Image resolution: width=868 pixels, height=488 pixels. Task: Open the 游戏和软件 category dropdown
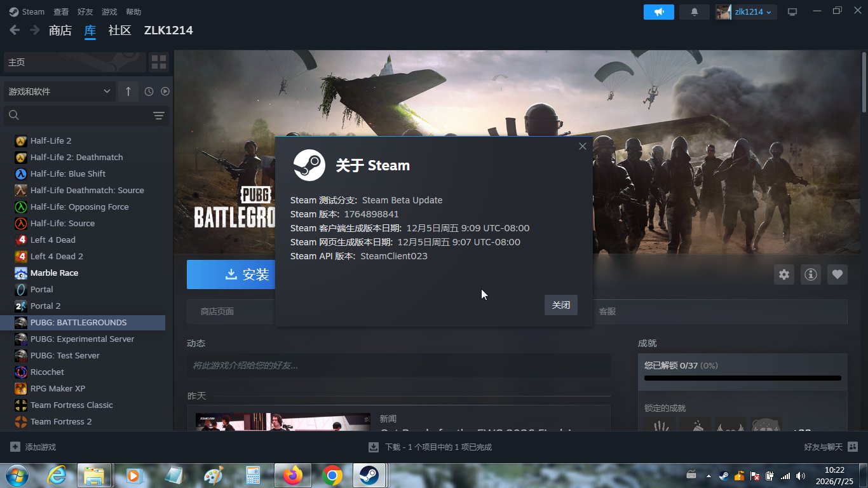click(60, 91)
